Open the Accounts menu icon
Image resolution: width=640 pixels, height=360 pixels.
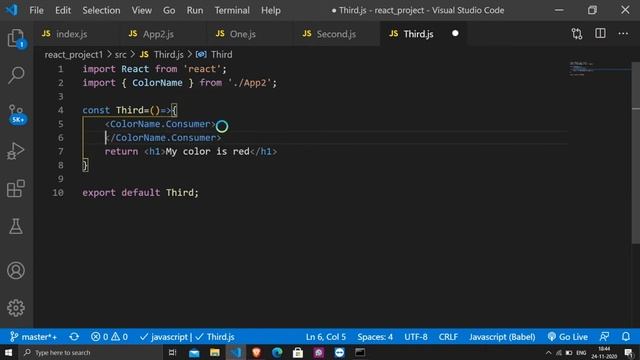(16, 270)
